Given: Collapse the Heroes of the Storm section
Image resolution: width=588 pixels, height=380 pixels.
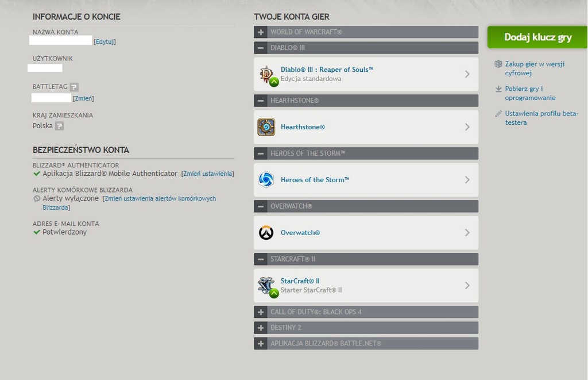Looking at the screenshot, I should (261, 153).
